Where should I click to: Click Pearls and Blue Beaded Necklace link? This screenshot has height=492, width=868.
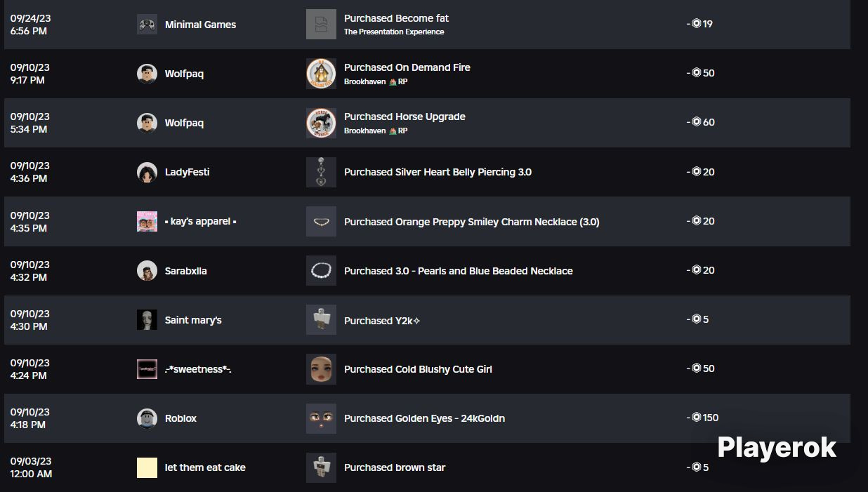pyautogui.click(x=458, y=271)
